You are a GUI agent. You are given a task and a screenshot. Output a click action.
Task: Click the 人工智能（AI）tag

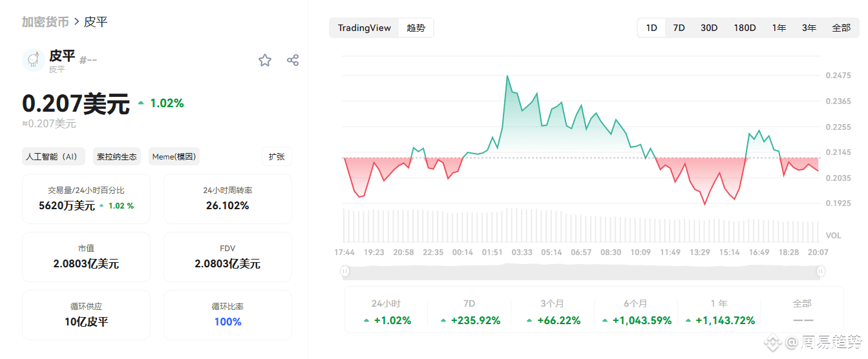point(52,156)
